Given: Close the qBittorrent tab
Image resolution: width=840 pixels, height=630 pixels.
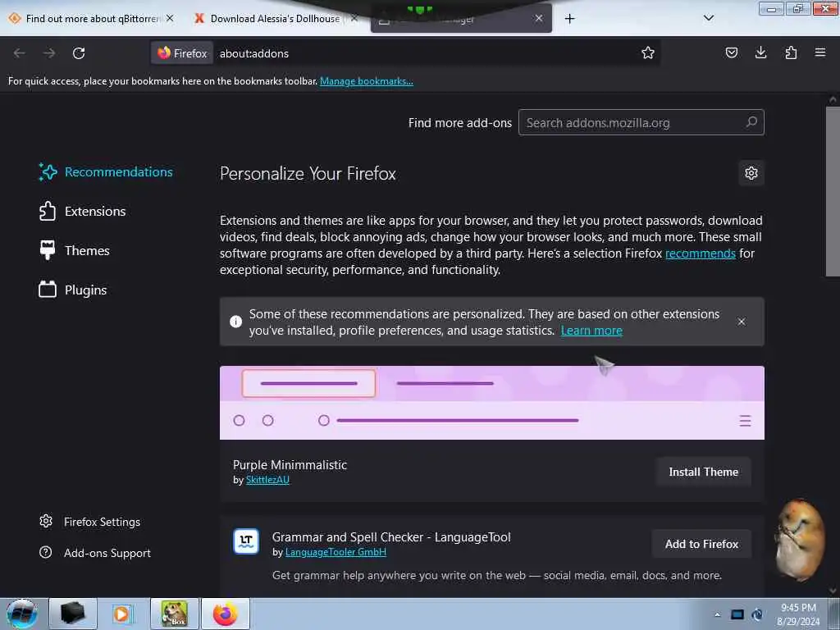Looking at the screenshot, I should coord(170,18).
